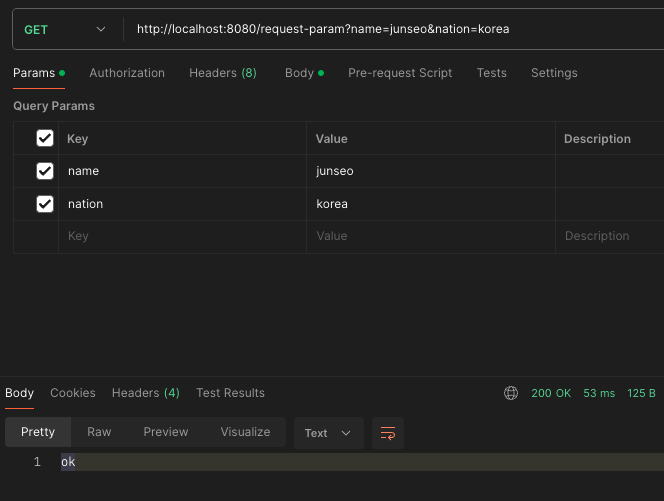Open the Test Results tab

[230, 393]
